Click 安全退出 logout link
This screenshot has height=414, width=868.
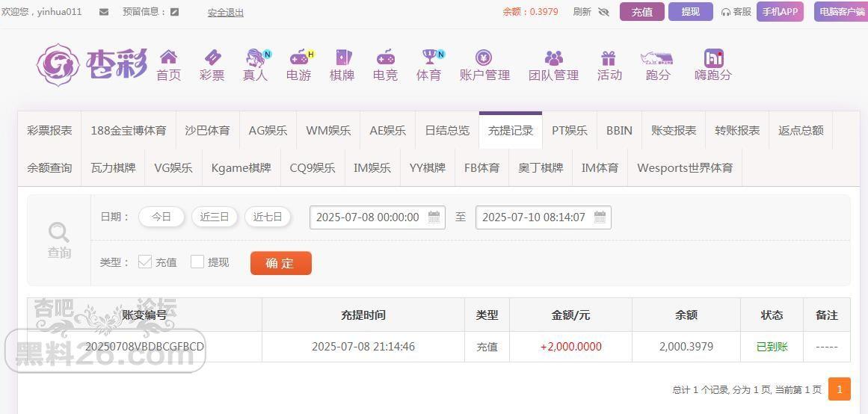(225, 12)
